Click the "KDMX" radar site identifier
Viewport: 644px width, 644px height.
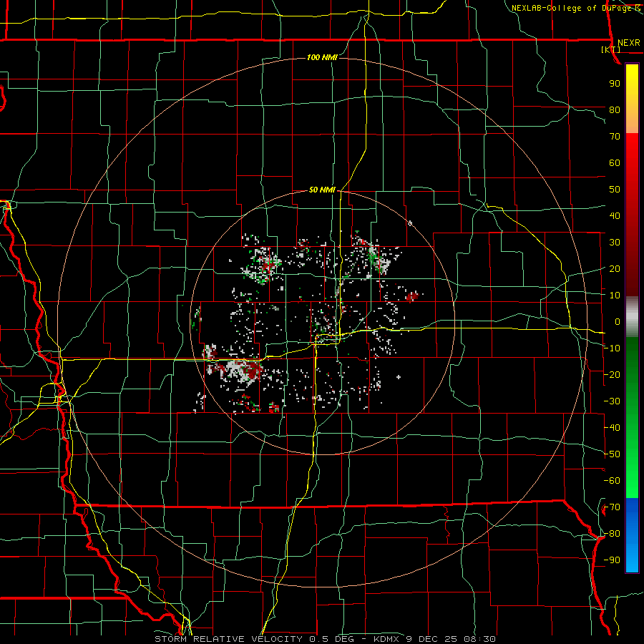point(386,639)
